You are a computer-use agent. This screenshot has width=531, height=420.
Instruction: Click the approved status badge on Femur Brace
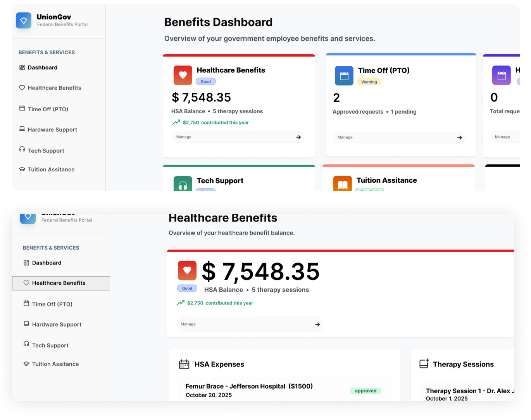[365, 391]
